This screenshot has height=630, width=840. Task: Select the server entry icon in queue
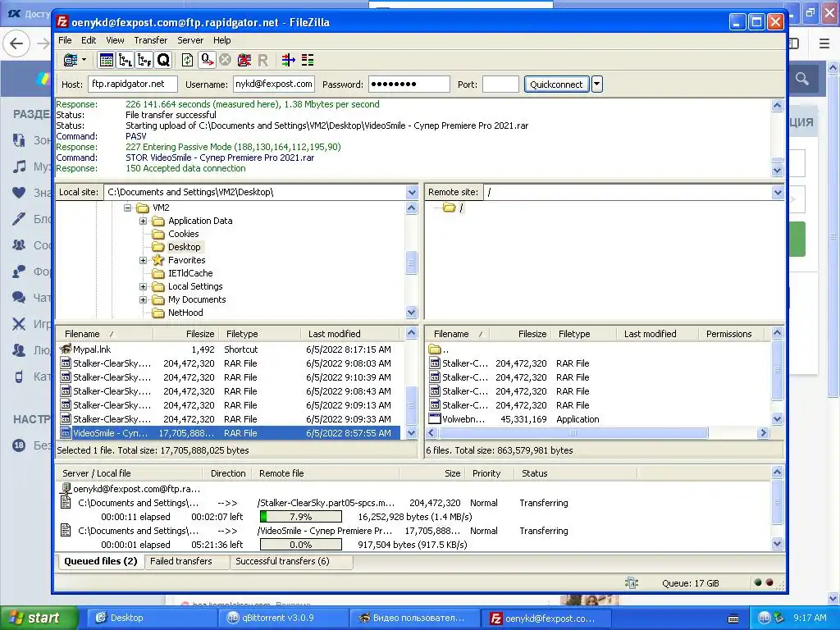pos(66,489)
